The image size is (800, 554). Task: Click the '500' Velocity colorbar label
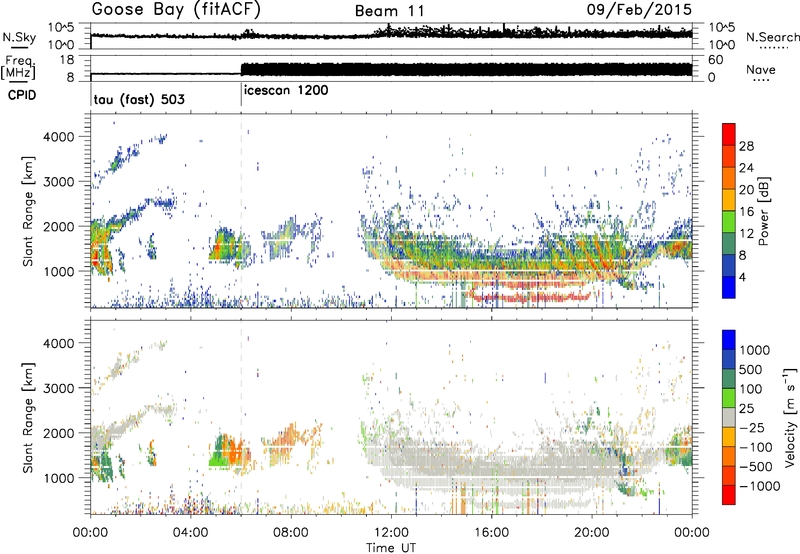pos(750,370)
